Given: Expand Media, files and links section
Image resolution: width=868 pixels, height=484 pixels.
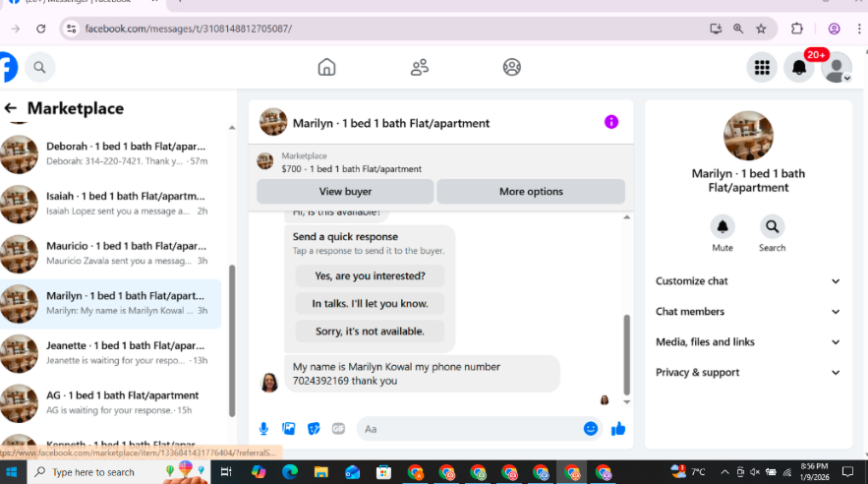Looking at the screenshot, I should [748, 342].
